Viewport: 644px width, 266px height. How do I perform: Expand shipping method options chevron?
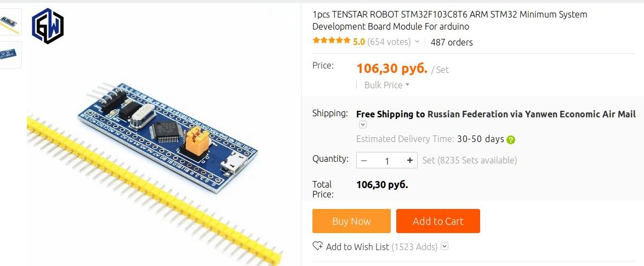click(363, 124)
